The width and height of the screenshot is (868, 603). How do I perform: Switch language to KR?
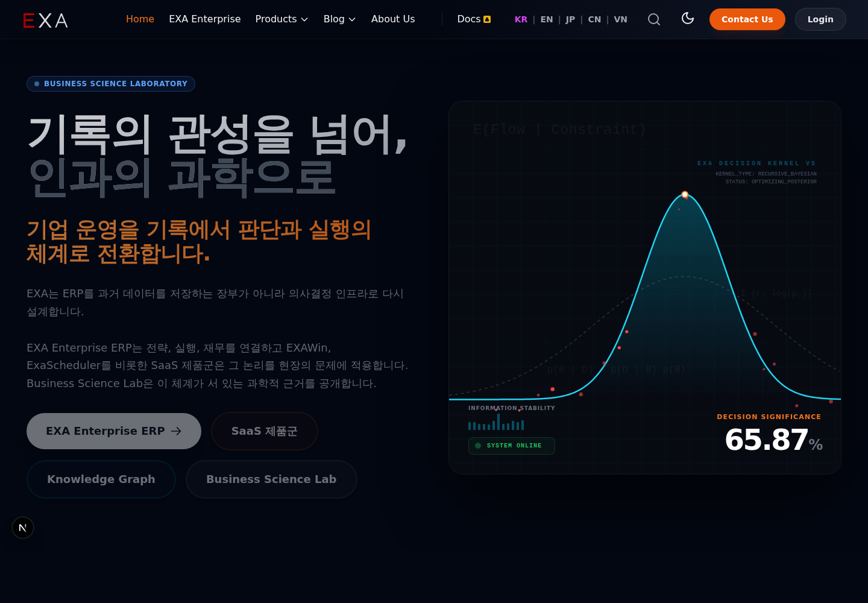click(521, 19)
